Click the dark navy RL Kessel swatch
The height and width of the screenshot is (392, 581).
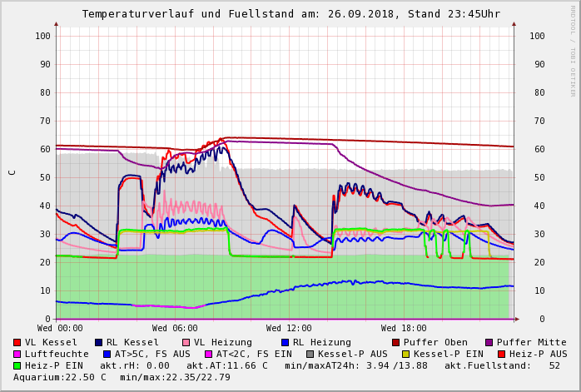click(99, 342)
